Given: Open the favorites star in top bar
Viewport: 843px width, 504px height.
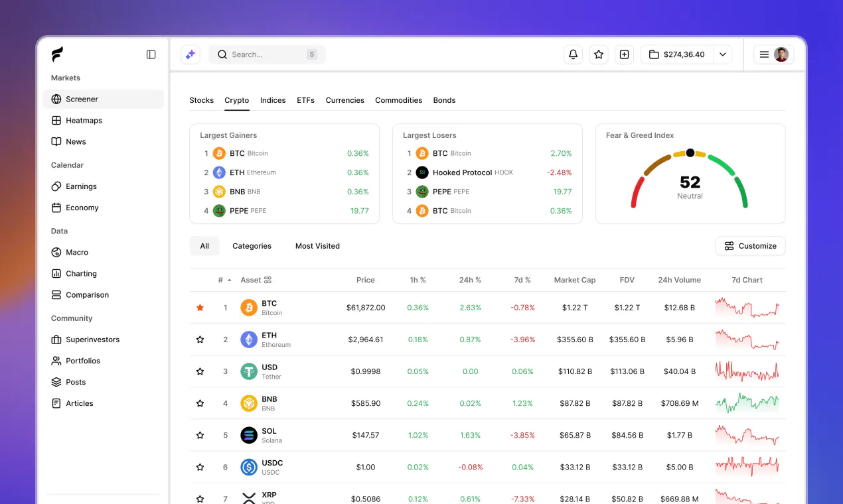Looking at the screenshot, I should [599, 54].
